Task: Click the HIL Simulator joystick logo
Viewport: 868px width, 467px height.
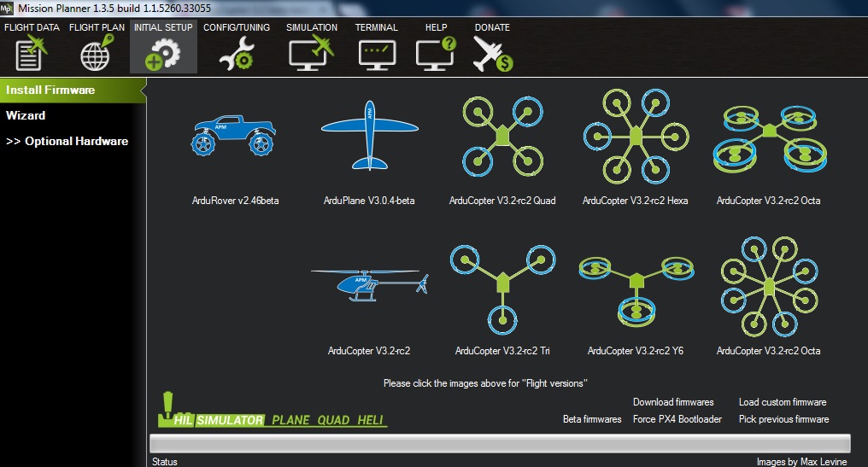Action: [x=167, y=410]
